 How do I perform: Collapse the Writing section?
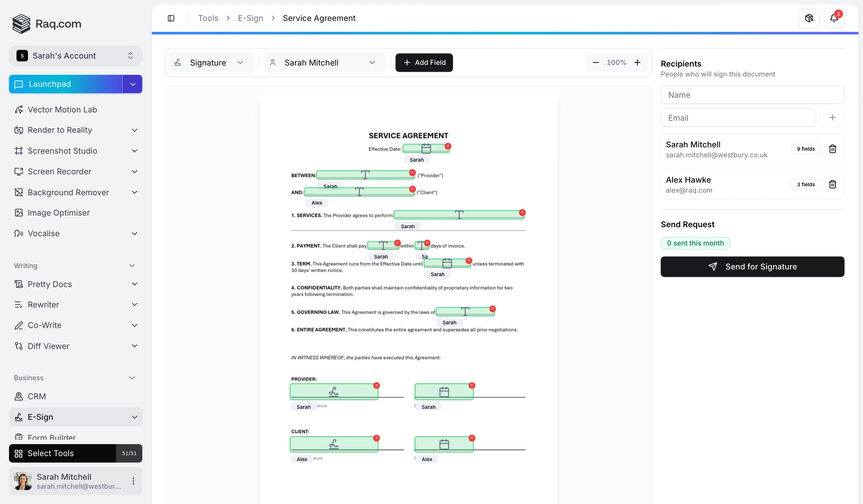pos(132,266)
